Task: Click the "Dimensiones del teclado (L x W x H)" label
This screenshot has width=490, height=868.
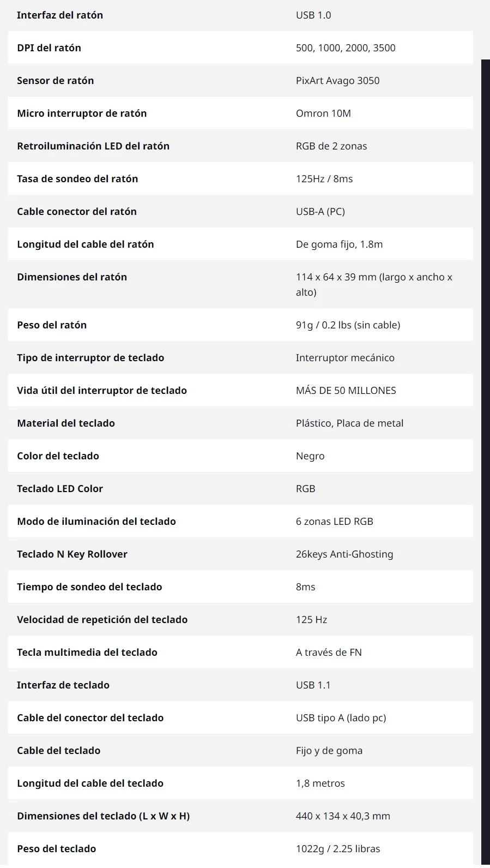Action: [x=104, y=816]
